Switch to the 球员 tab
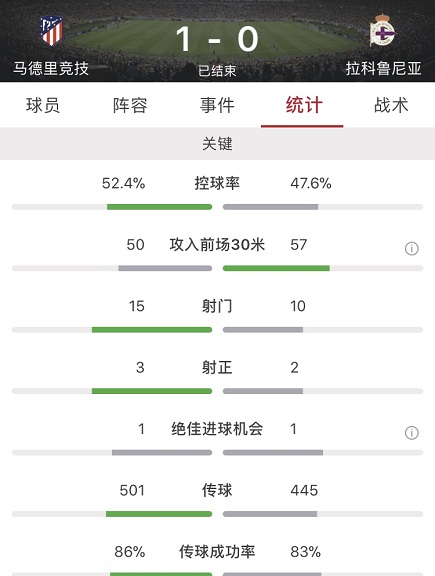435x576 pixels. click(x=43, y=105)
